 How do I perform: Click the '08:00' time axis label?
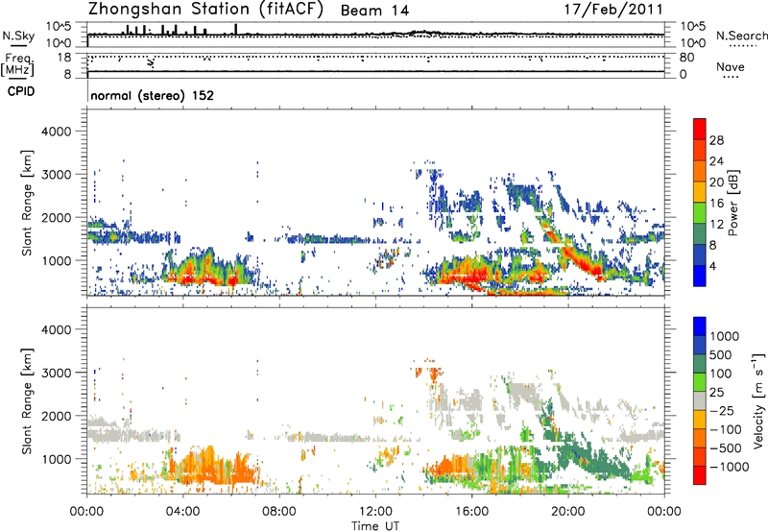click(x=279, y=512)
